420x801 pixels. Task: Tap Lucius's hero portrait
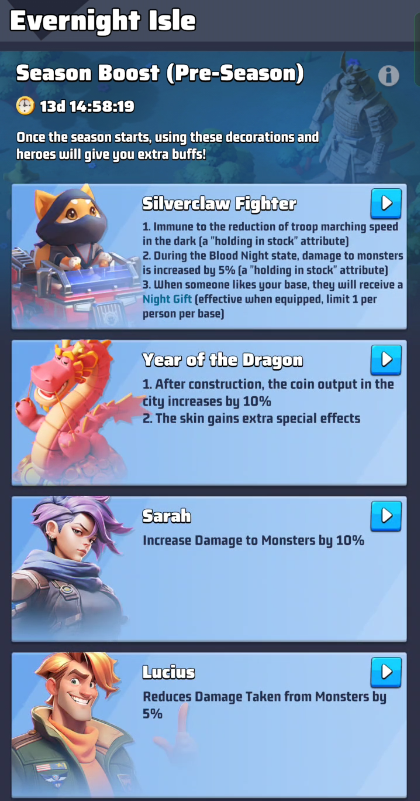pyautogui.click(x=72, y=725)
